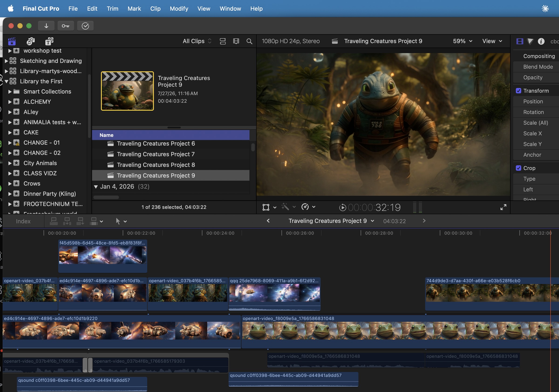
Task: Uncheck the Crop checkbox
Action: (518, 168)
